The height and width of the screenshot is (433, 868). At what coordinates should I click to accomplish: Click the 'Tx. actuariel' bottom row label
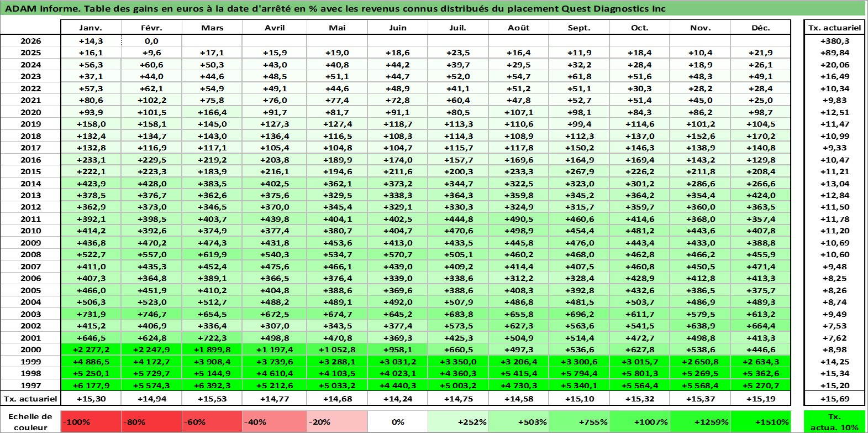(x=30, y=399)
